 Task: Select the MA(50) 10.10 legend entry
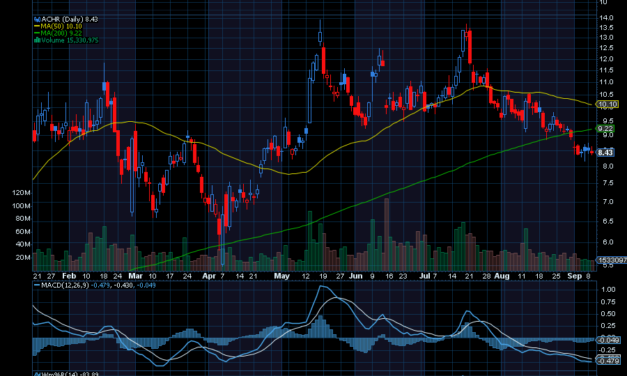point(61,26)
